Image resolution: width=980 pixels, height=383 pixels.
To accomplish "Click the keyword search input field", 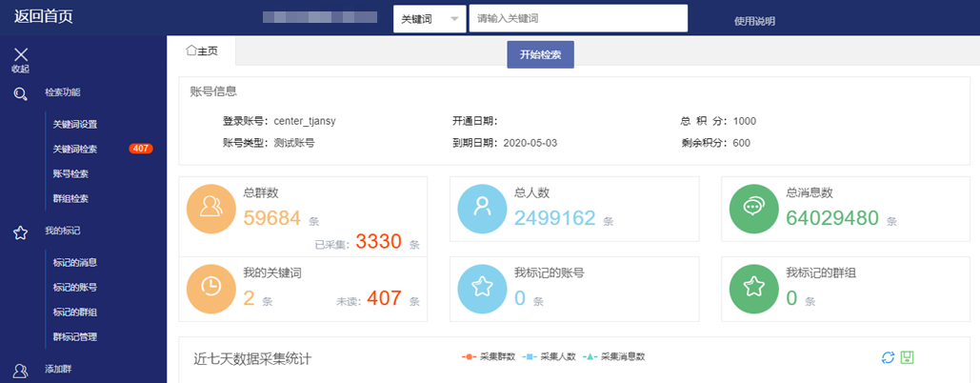I will click(x=578, y=18).
